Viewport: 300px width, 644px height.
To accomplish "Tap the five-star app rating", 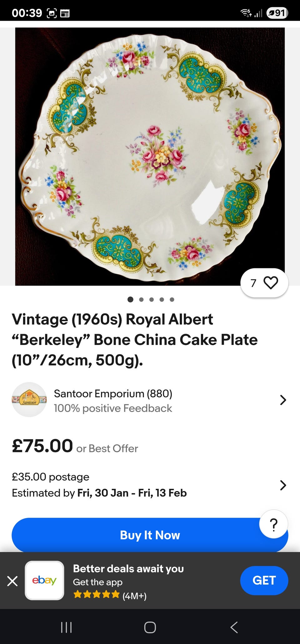I will click(96, 594).
